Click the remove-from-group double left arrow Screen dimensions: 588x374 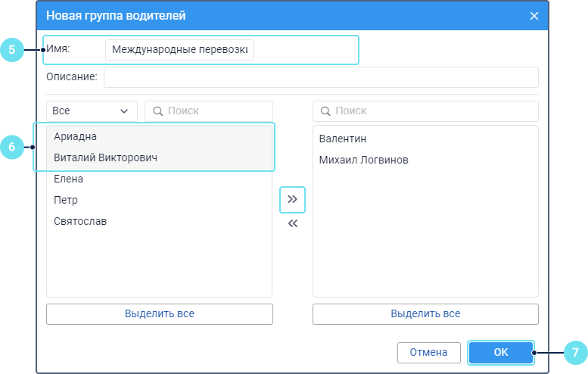(292, 223)
